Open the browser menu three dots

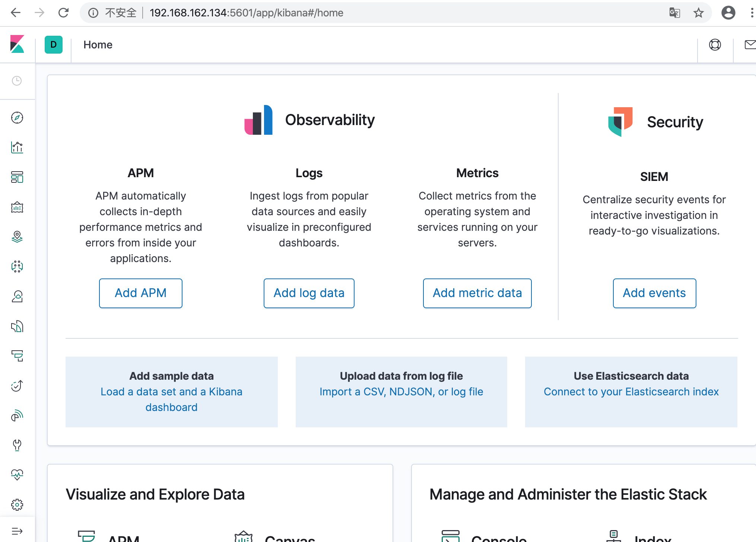tap(752, 13)
